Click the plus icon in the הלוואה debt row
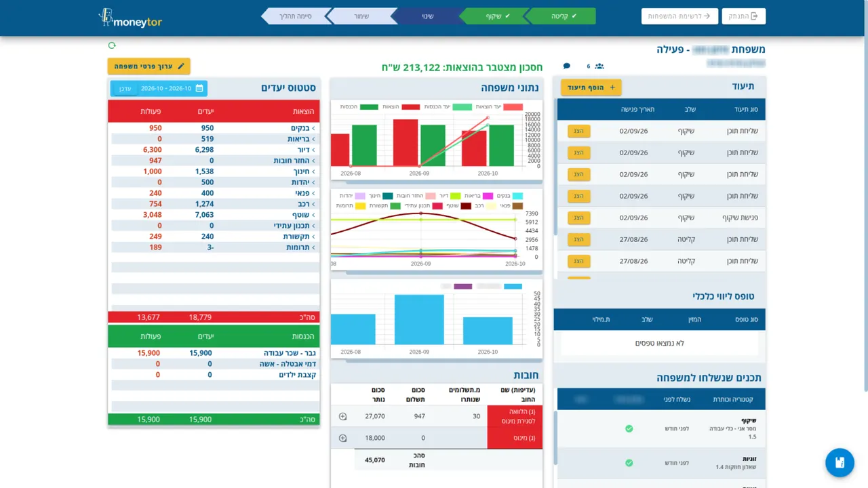 point(342,416)
